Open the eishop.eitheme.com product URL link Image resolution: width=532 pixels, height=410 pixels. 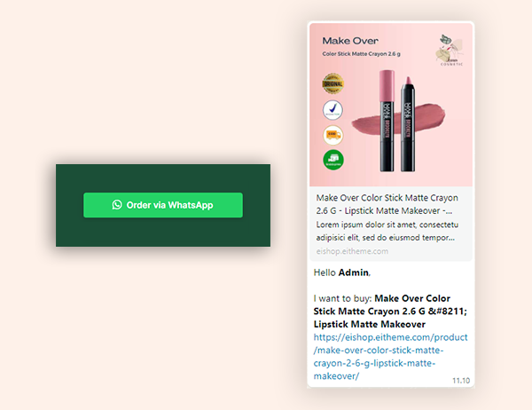click(x=390, y=357)
